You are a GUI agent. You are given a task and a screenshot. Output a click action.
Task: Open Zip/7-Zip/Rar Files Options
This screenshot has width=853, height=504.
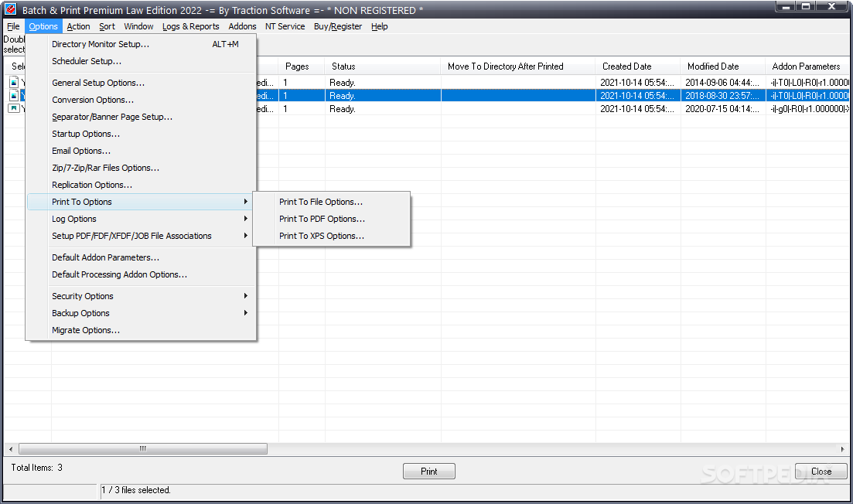[x=141, y=168]
